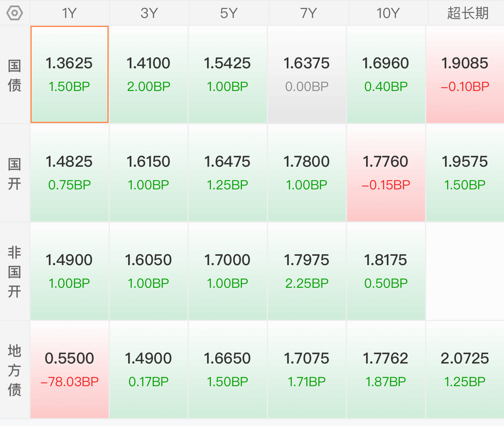Select the 超长期 column header
The image size is (504, 426).
tap(468, 13)
